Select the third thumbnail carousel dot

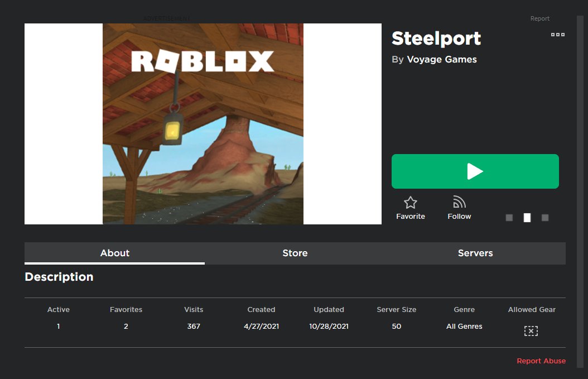tap(545, 218)
